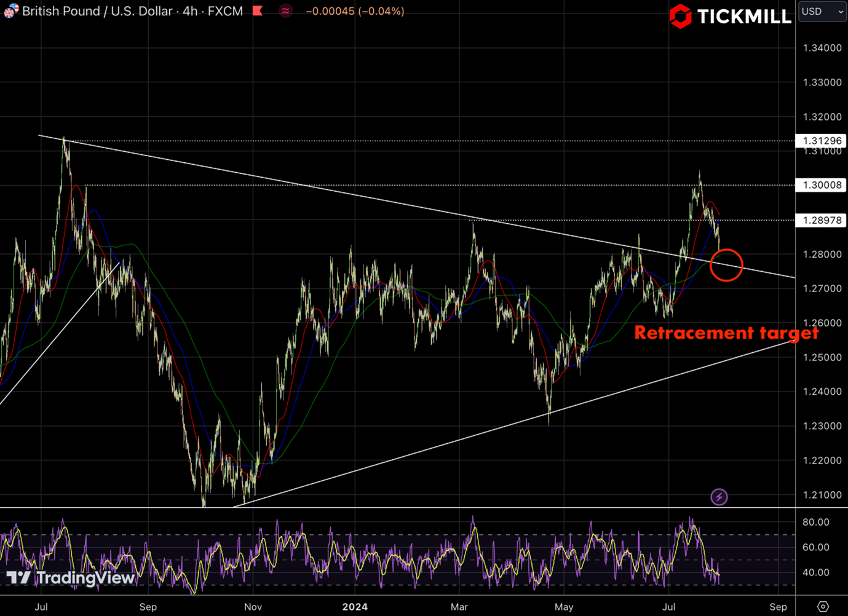Click the 1.34000 price axis label
Screen dimensions: 848x616
click(x=822, y=48)
